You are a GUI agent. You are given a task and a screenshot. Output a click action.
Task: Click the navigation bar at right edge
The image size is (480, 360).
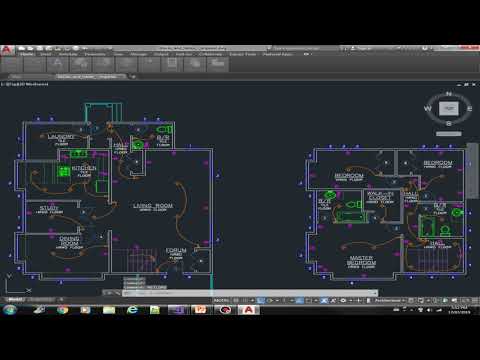(473, 171)
